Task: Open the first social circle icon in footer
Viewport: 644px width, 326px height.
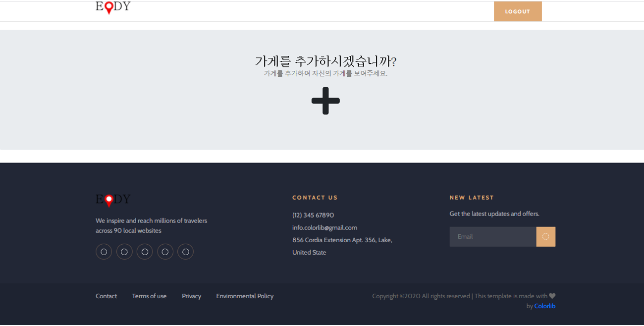Action: tap(104, 252)
